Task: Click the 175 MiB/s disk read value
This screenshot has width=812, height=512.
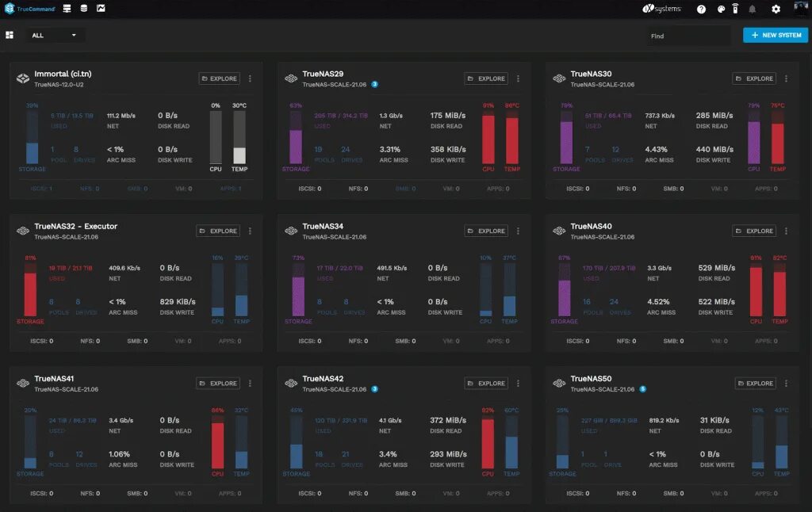Action: click(x=447, y=116)
